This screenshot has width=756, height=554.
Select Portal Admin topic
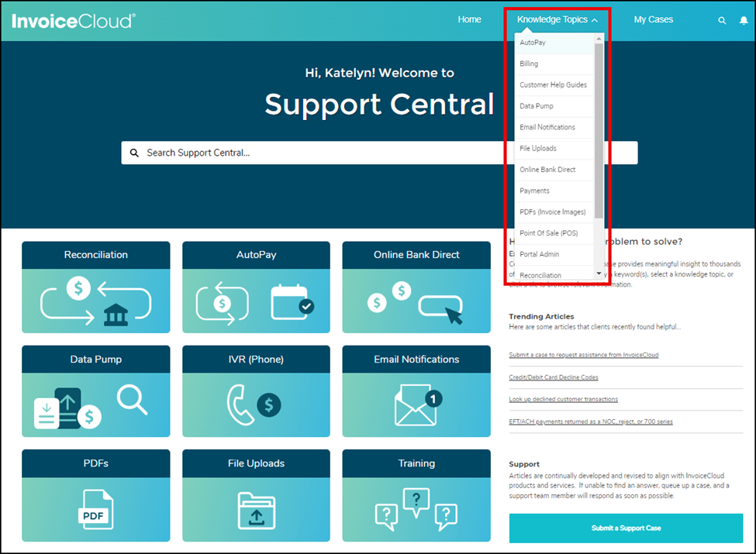554,255
